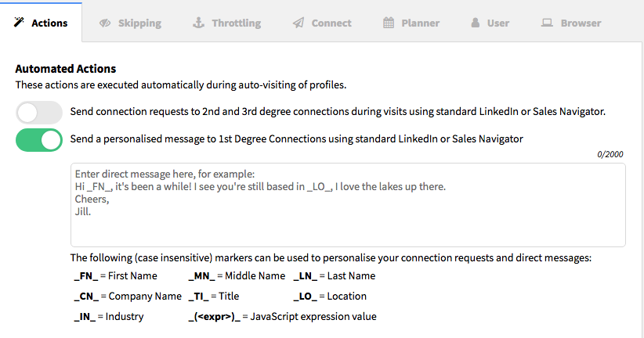Open the Planner tab label

[x=420, y=23]
